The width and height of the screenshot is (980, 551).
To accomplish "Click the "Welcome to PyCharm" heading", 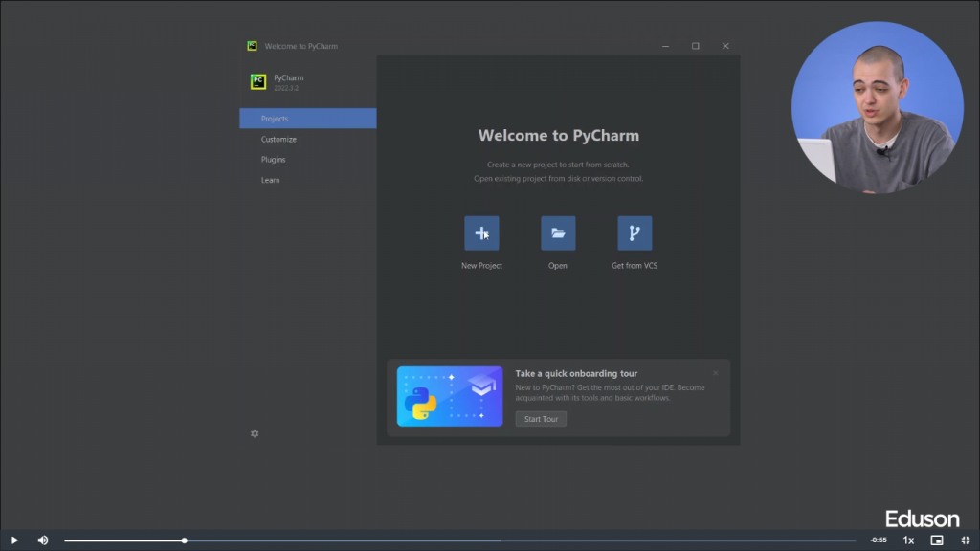I will [x=559, y=136].
